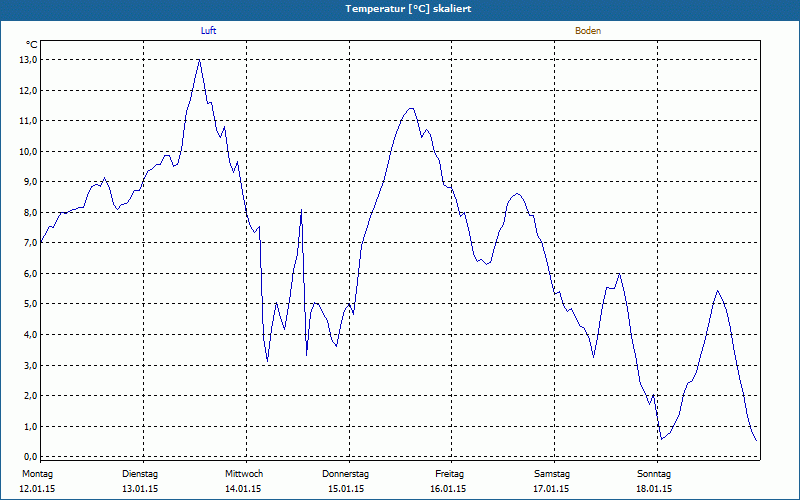Click the °C unit label
The width and height of the screenshot is (800, 500).
click(32, 44)
